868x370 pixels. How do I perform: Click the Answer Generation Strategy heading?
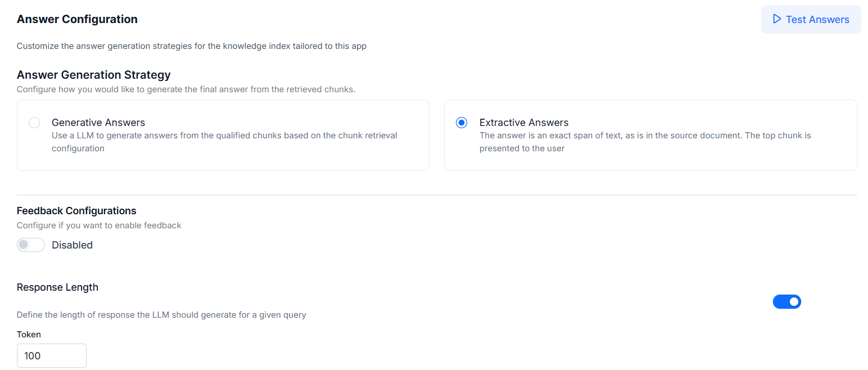[94, 75]
